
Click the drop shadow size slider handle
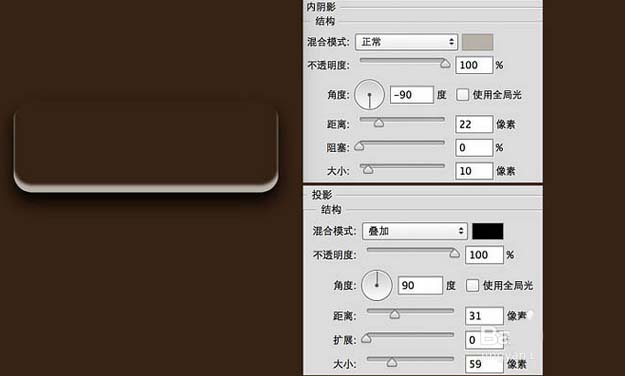pos(392,362)
